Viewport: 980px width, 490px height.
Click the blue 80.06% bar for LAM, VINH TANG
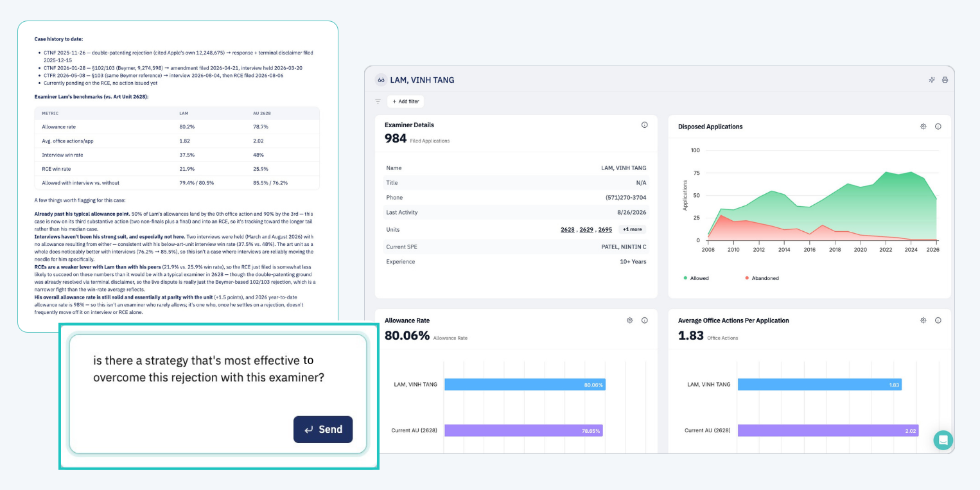[x=525, y=385]
